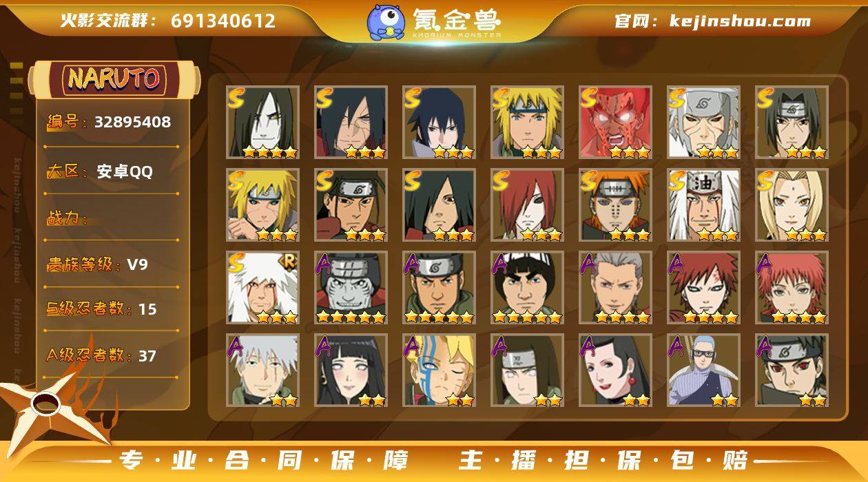This screenshot has width=868, height=482.
Task: Pick the shark-faced Kisame five-star portrait
Action: 351,288
